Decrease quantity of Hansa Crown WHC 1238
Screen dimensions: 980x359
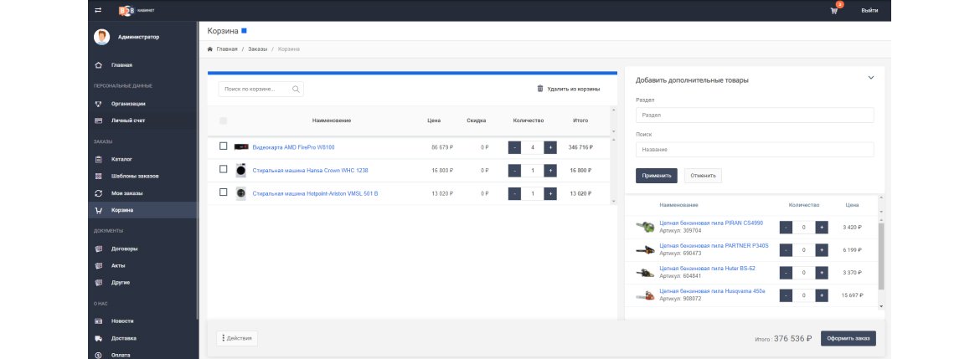pyautogui.click(x=514, y=171)
